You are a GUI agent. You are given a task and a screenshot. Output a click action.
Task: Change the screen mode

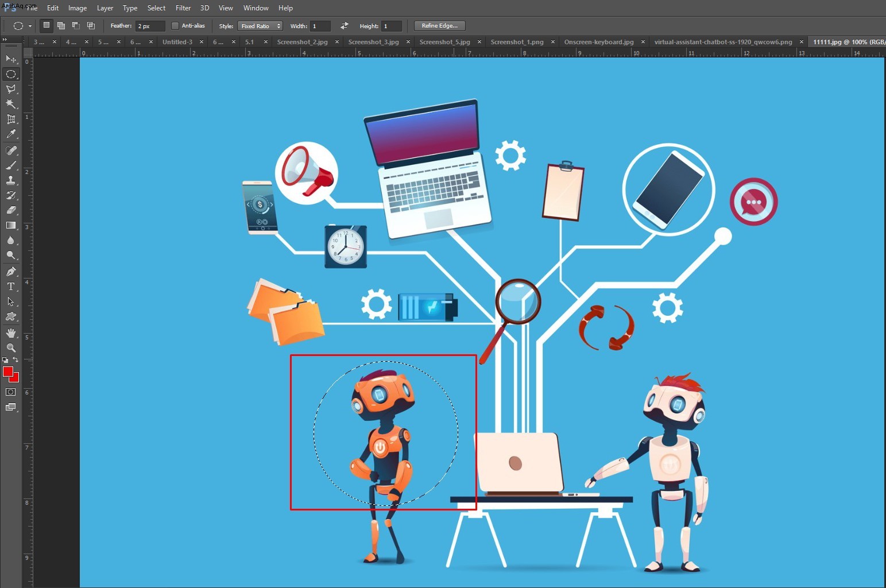click(x=11, y=407)
